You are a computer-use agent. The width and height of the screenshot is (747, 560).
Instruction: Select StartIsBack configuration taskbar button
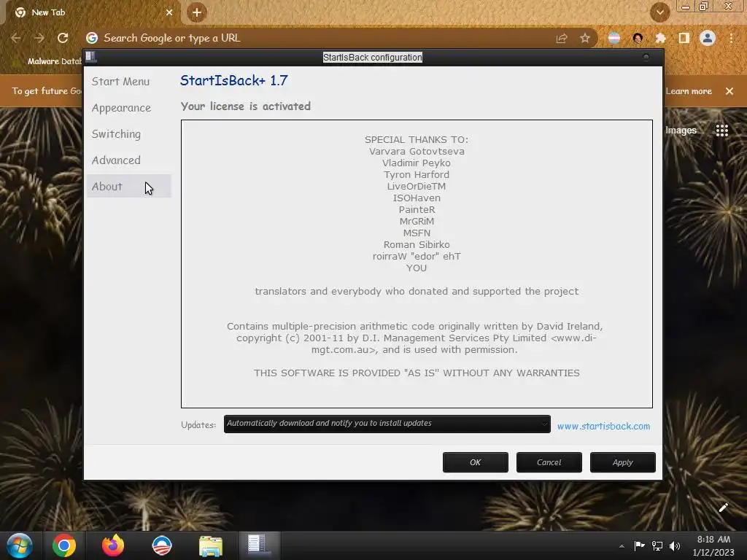[258, 545]
